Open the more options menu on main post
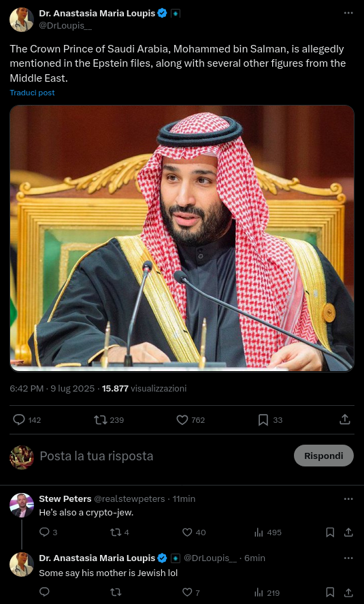 point(348,13)
